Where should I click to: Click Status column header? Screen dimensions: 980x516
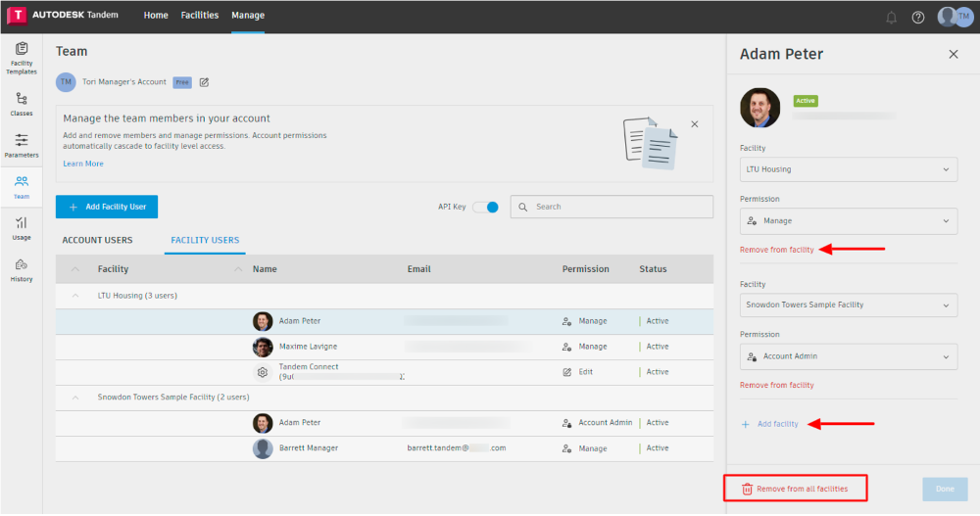653,269
